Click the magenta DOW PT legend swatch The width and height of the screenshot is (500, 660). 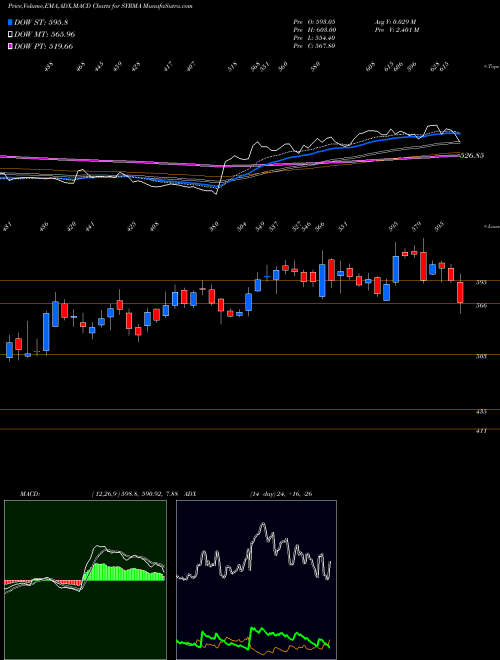[x=10, y=46]
